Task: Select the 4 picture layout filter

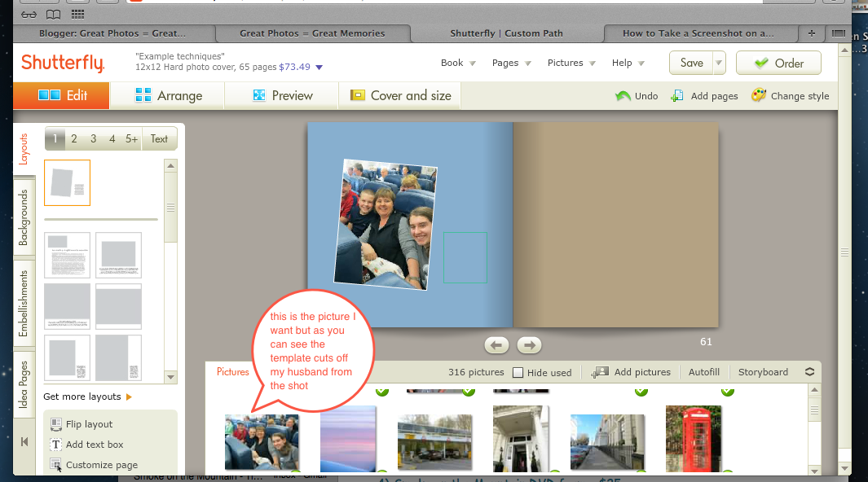Action: 112,138
